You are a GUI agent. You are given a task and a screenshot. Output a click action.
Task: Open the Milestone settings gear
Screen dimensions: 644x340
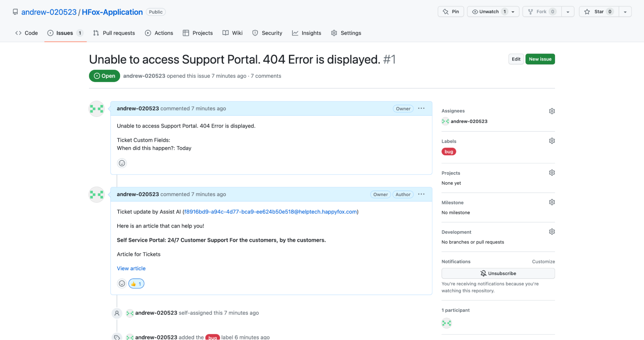[x=552, y=202]
